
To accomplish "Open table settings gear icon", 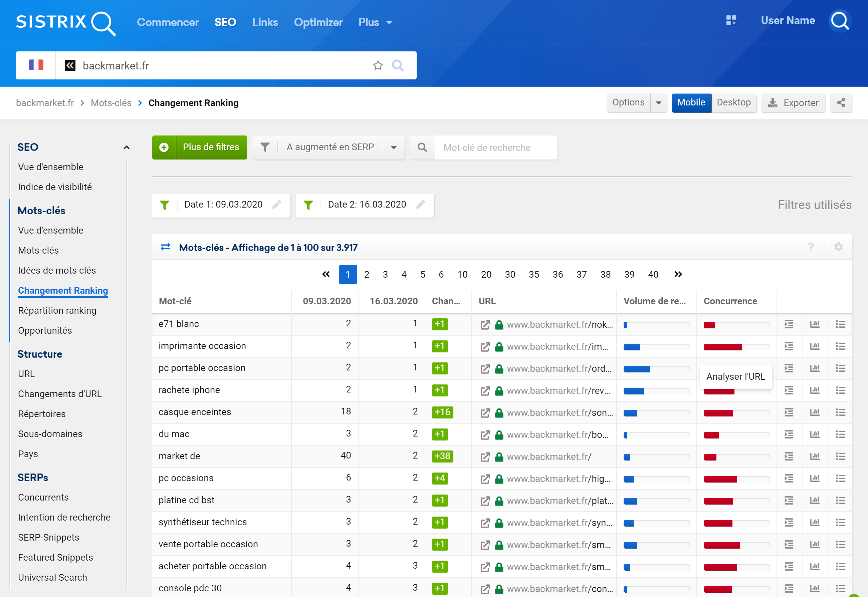I will (x=838, y=247).
